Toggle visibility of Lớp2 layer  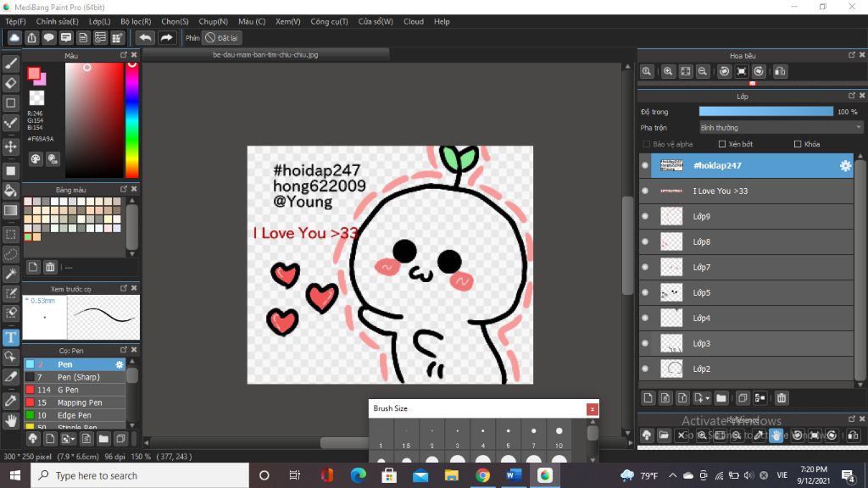(645, 369)
